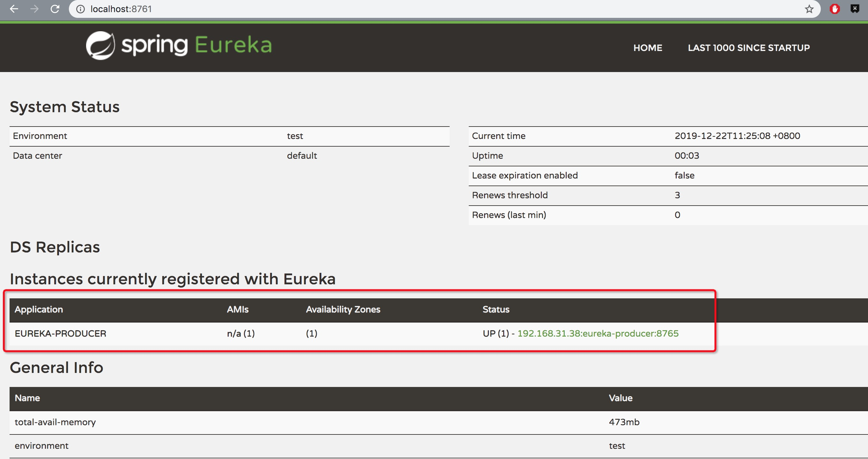The image size is (868, 459).
Task: Bookmark page with star icon
Action: (809, 9)
